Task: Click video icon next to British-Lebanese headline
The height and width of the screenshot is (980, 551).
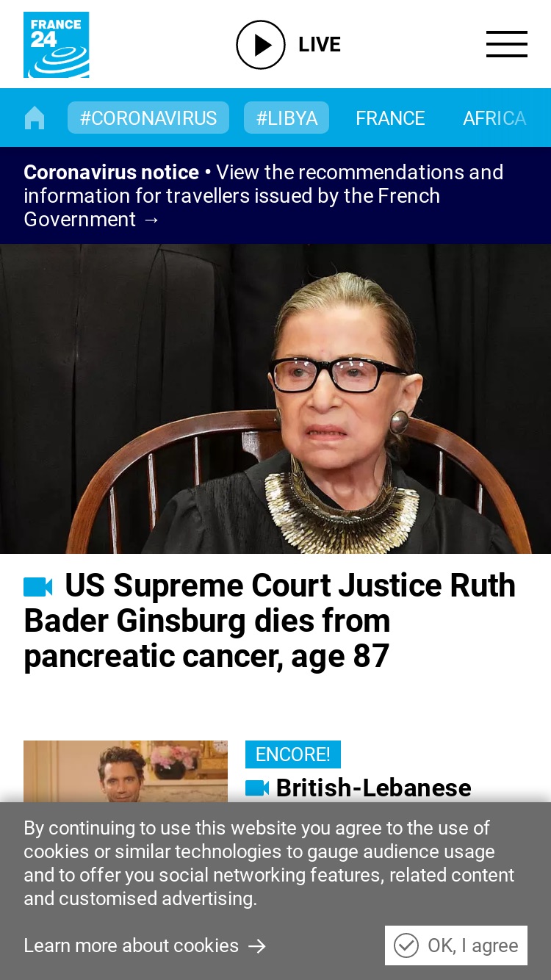Action: click(x=257, y=788)
